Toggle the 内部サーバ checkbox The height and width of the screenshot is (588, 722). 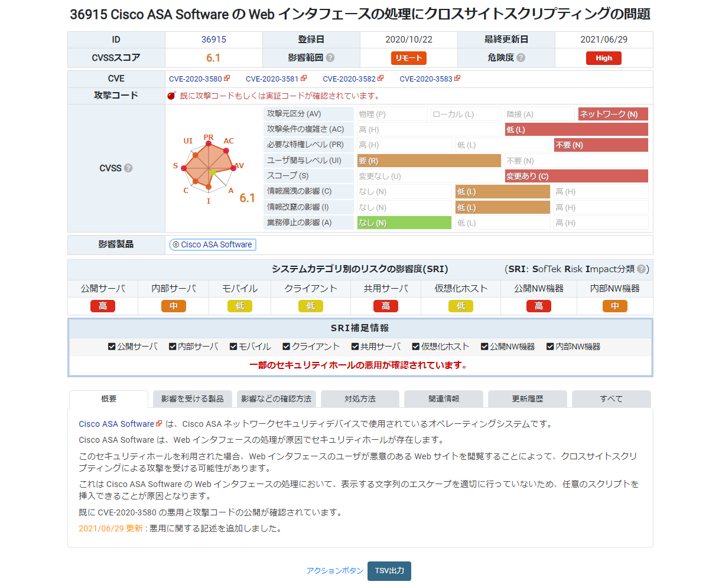click(x=173, y=347)
